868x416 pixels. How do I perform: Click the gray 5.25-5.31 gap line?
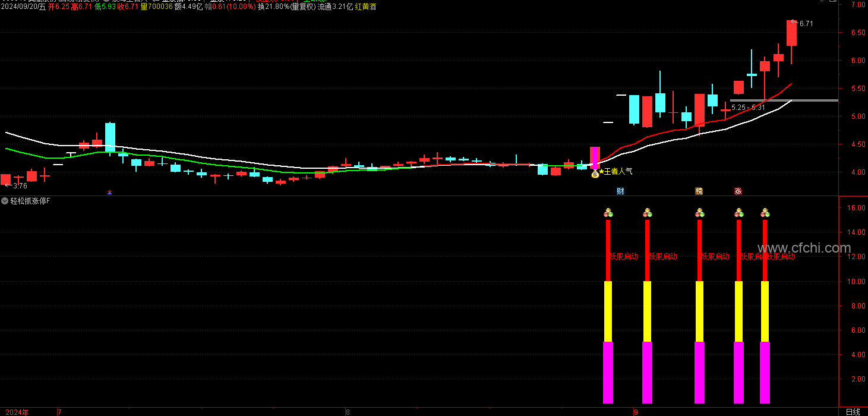pos(784,100)
